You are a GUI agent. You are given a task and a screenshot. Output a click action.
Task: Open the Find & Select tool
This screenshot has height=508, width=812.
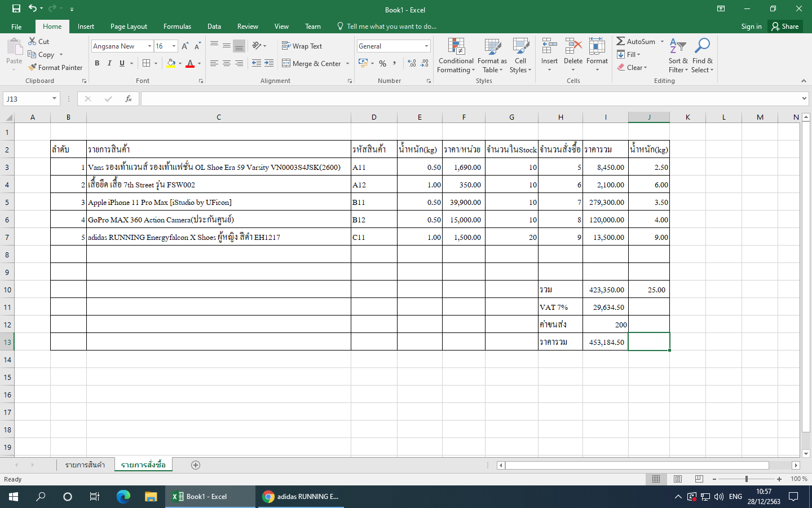pyautogui.click(x=702, y=55)
